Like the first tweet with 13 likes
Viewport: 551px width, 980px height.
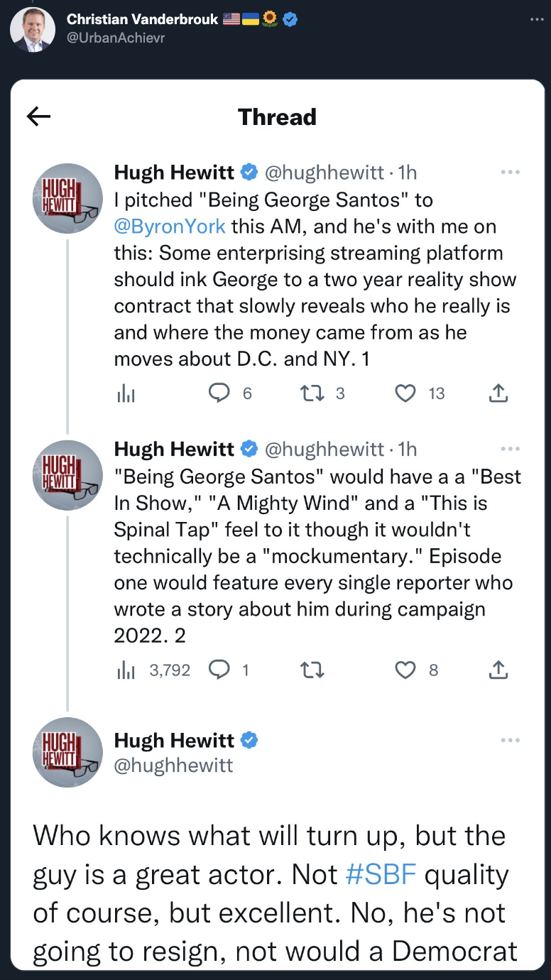coord(405,393)
